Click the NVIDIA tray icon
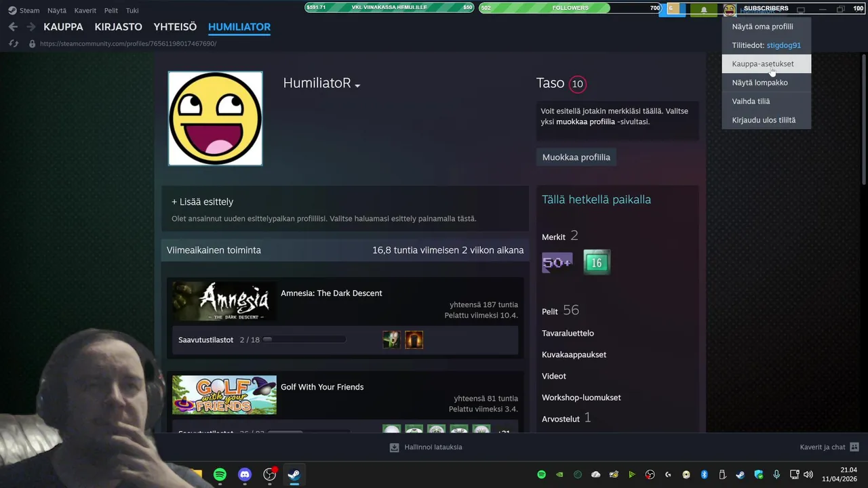 (x=559, y=474)
